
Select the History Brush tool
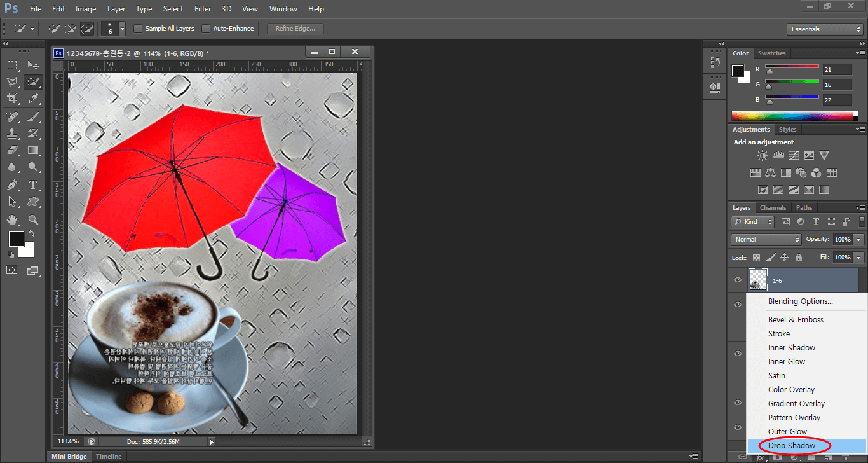tap(33, 134)
